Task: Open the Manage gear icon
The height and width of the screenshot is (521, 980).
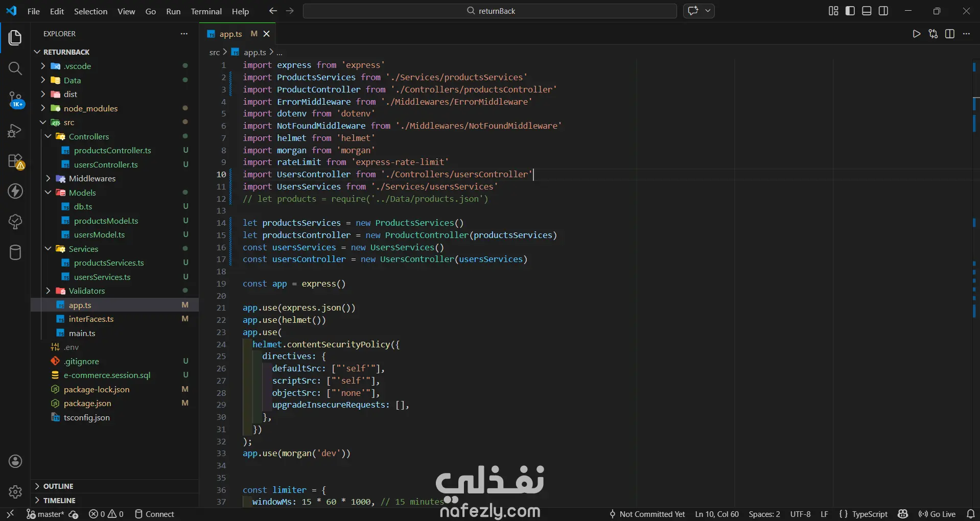Action: pyautogui.click(x=15, y=492)
